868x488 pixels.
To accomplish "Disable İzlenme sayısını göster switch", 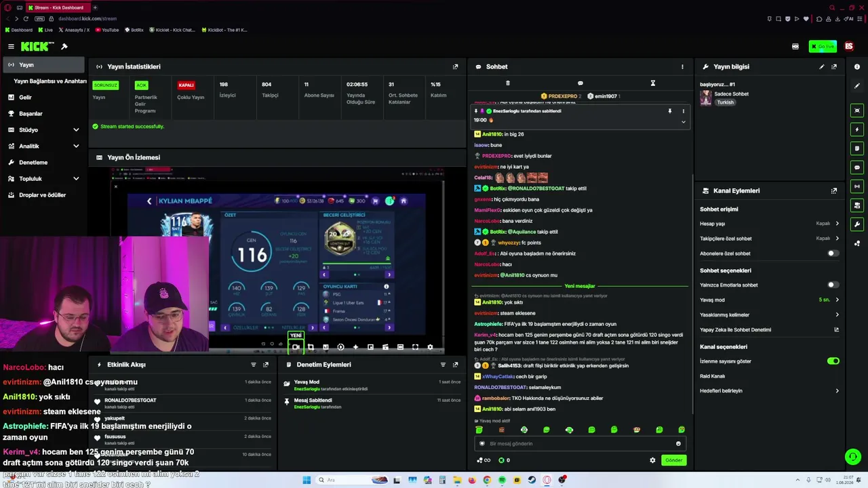I will click(833, 361).
